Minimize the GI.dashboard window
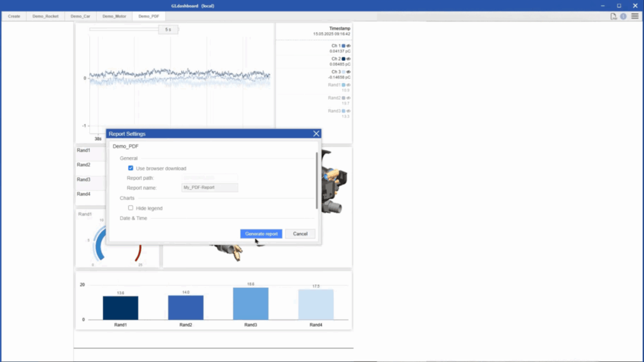The width and height of the screenshot is (644, 362). point(602,6)
